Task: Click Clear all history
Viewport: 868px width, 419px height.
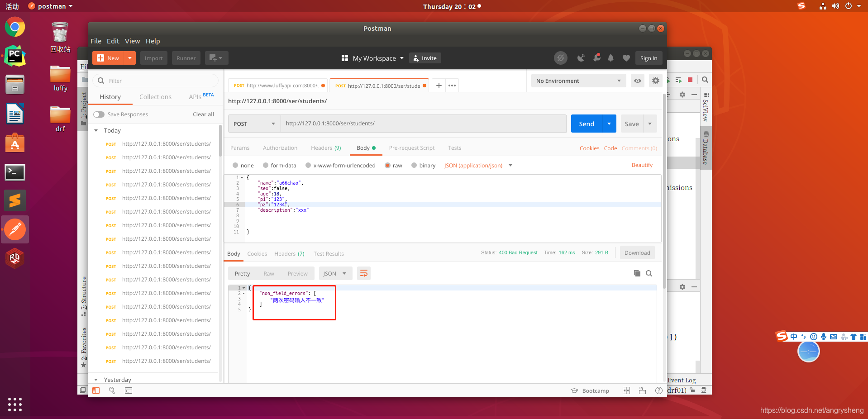Action: point(203,114)
